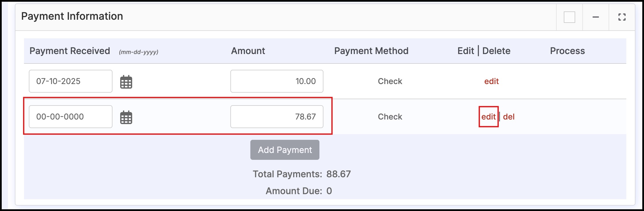Select Check method in the 78.67 row

pos(390,117)
